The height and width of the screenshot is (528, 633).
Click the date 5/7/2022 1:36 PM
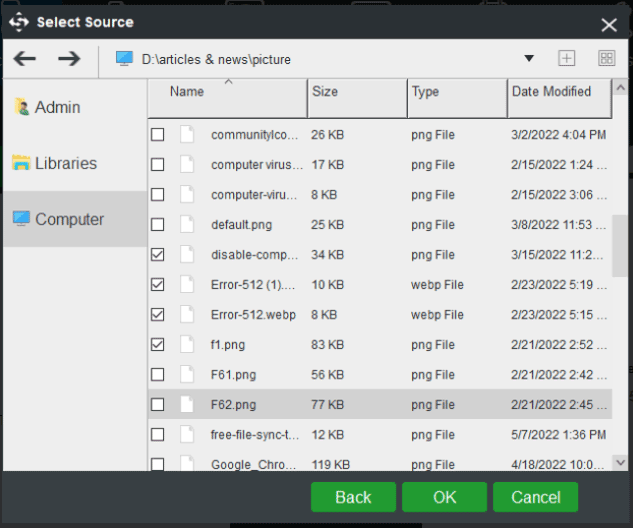point(559,435)
